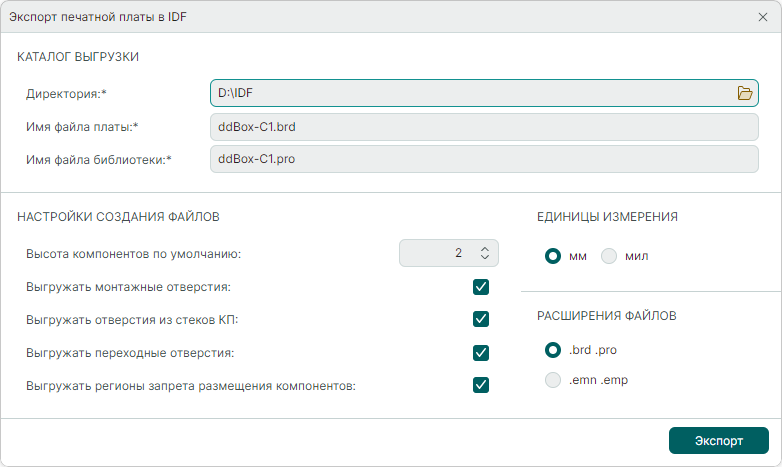Click the folder browse icon in Директория field
Screen dimensions: 782x467
pyautogui.click(x=744, y=93)
